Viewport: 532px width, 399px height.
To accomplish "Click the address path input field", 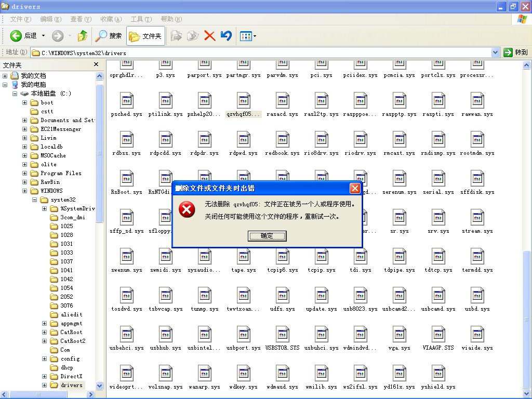I will click(x=260, y=52).
